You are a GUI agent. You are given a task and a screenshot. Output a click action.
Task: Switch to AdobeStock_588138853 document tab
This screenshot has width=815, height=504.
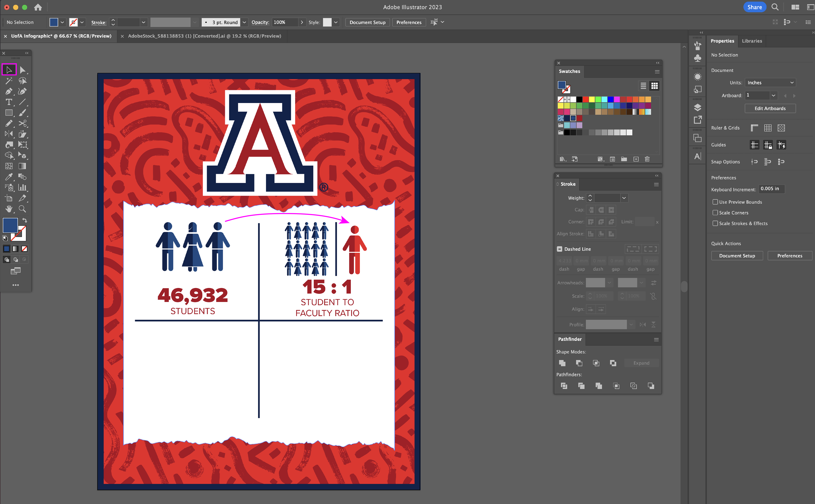[204, 36]
